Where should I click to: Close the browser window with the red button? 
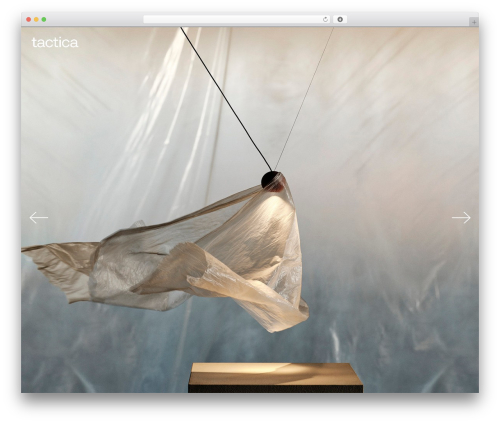29,20
